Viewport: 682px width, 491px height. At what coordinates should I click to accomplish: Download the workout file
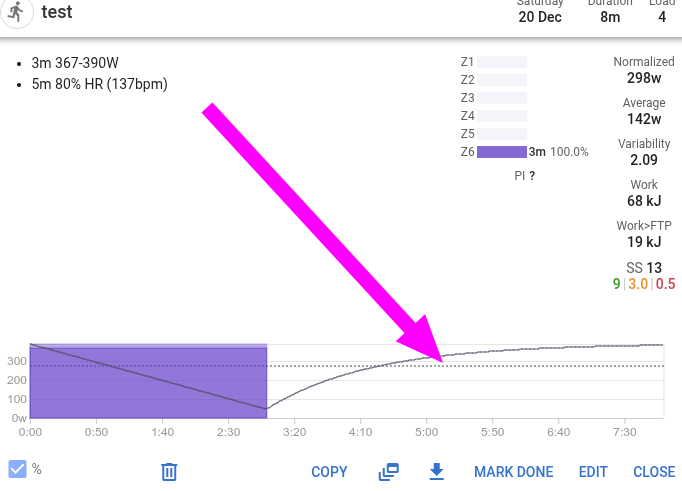tap(435, 471)
